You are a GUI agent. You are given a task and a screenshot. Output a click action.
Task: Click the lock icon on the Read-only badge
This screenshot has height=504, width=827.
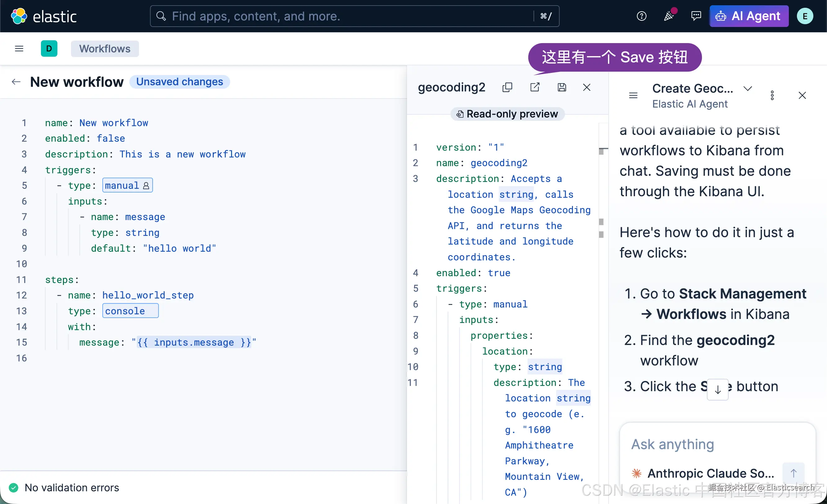point(460,114)
